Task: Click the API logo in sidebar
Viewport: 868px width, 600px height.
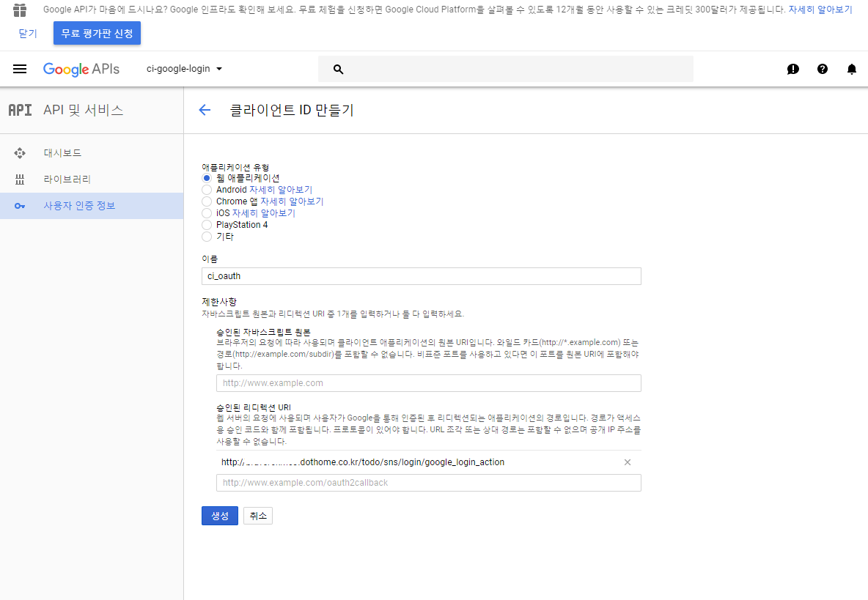Action: (x=20, y=110)
